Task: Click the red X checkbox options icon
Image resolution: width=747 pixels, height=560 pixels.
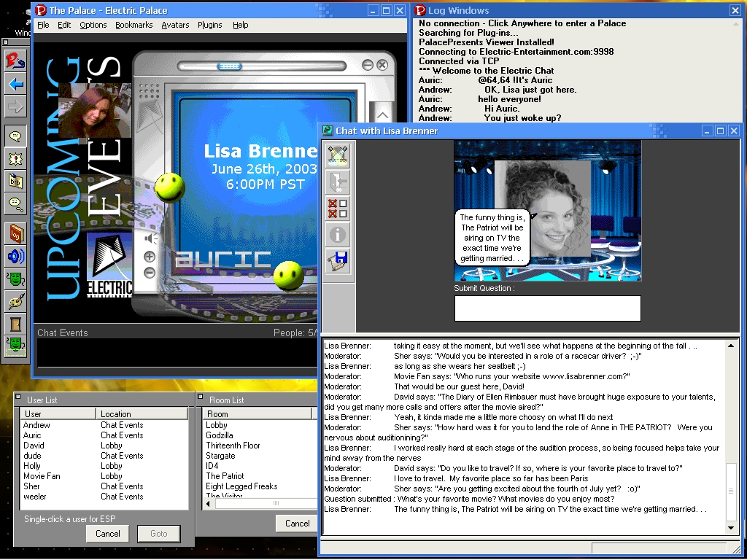Action: coord(338,209)
